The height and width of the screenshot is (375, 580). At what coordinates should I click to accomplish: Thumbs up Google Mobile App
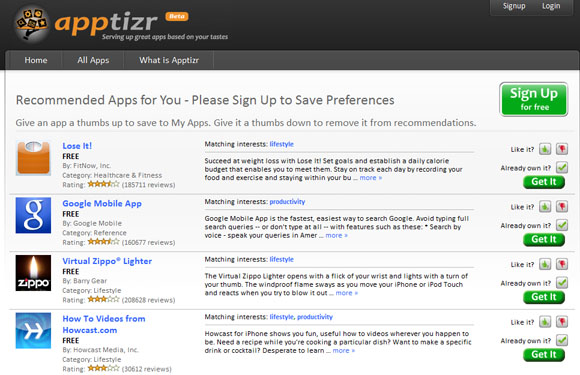(x=545, y=207)
